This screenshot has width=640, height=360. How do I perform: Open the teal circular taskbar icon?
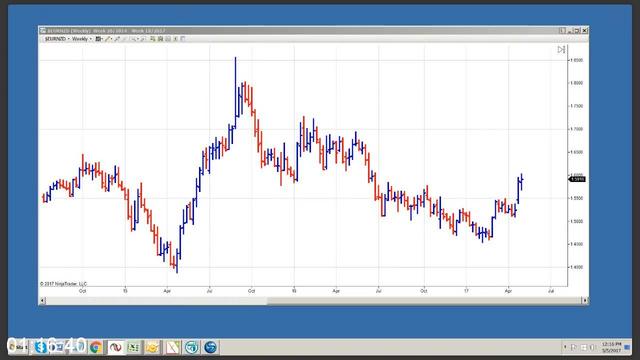click(x=191, y=347)
